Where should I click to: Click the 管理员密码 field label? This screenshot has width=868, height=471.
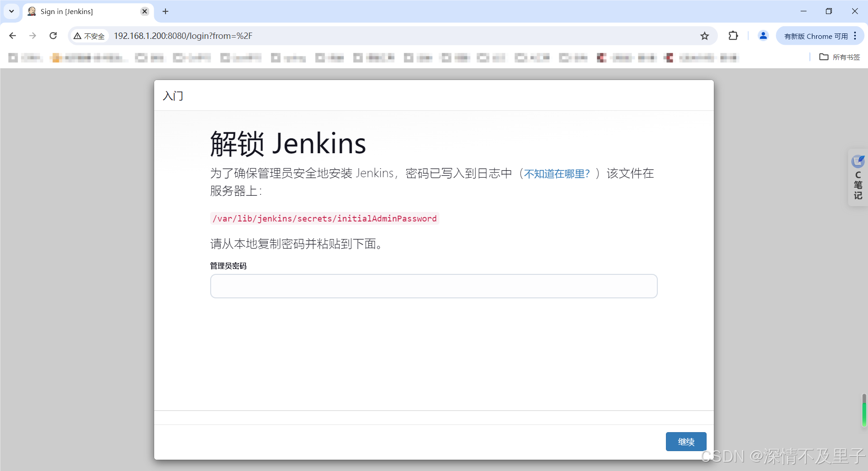click(228, 266)
